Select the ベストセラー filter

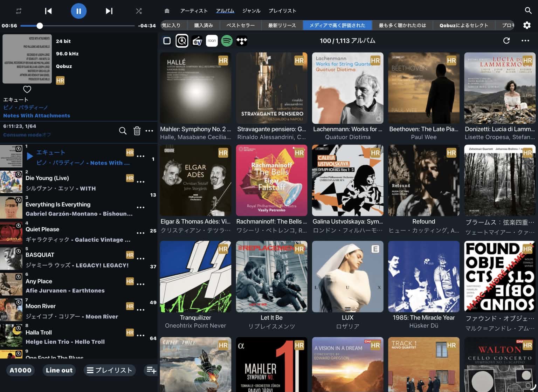(241, 25)
